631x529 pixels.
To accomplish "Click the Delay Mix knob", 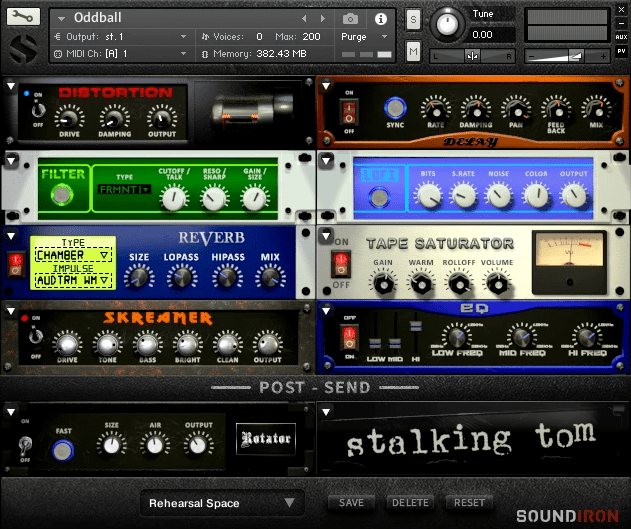I will tap(596, 109).
